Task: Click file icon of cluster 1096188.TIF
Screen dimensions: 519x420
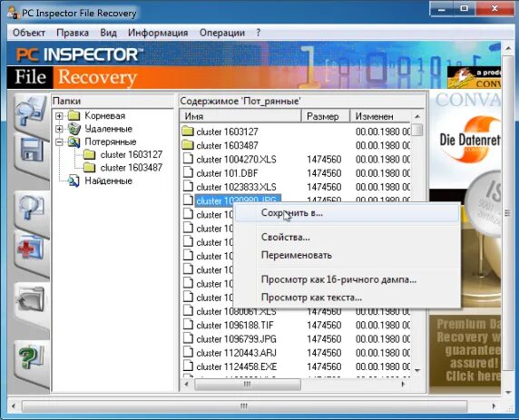Action: tap(188, 325)
